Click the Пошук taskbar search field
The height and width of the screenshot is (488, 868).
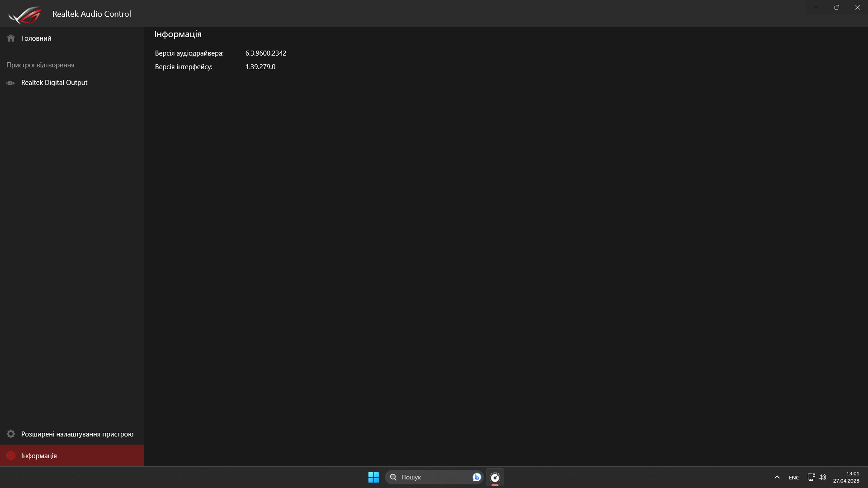(434, 477)
